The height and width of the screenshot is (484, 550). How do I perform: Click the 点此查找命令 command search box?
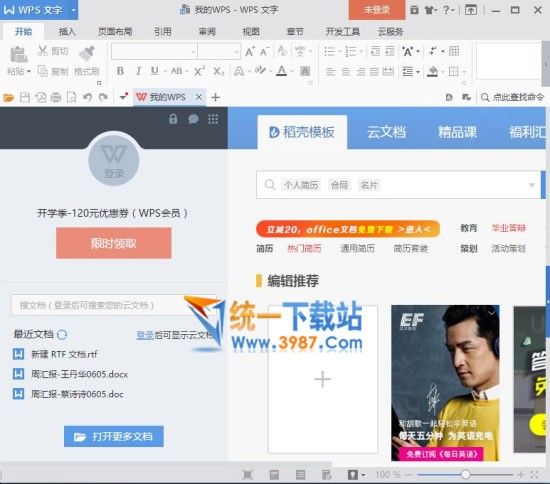click(x=512, y=97)
